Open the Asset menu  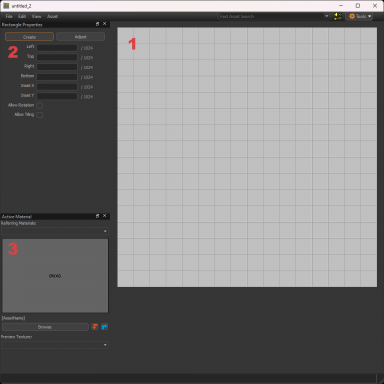[x=52, y=16]
